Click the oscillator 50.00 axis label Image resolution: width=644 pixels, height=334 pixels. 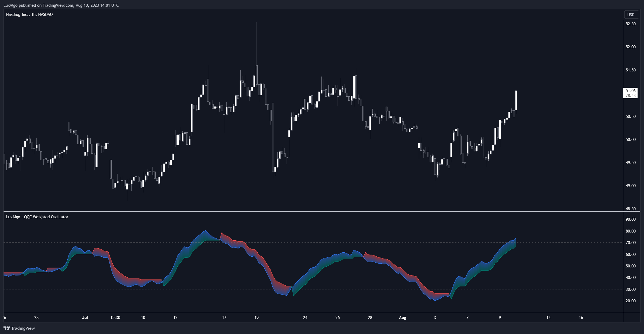point(631,266)
